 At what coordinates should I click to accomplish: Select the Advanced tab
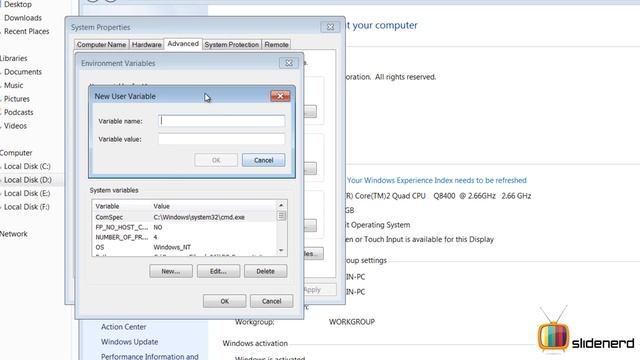point(183,44)
